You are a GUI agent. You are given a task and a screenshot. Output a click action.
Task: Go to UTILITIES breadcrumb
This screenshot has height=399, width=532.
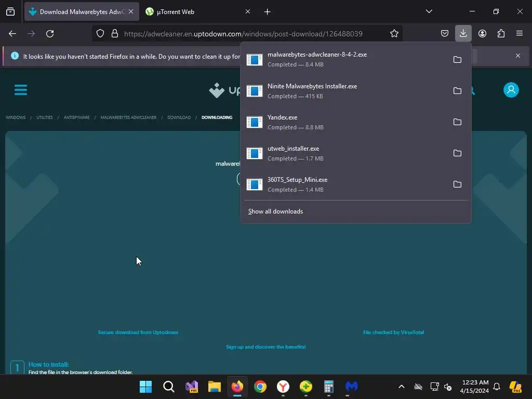click(x=45, y=117)
